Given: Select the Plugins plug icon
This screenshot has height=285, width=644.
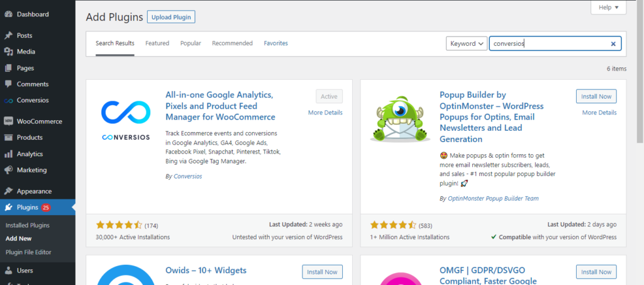Looking at the screenshot, I should pyautogui.click(x=8, y=208).
